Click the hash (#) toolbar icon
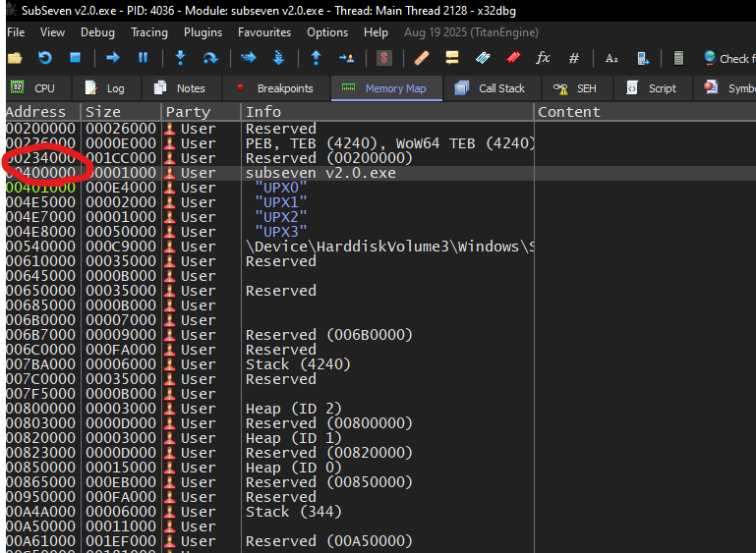 (574, 58)
